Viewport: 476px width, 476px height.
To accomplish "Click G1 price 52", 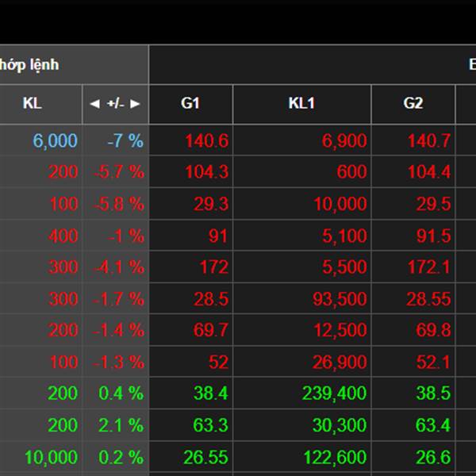I will pos(219,363).
